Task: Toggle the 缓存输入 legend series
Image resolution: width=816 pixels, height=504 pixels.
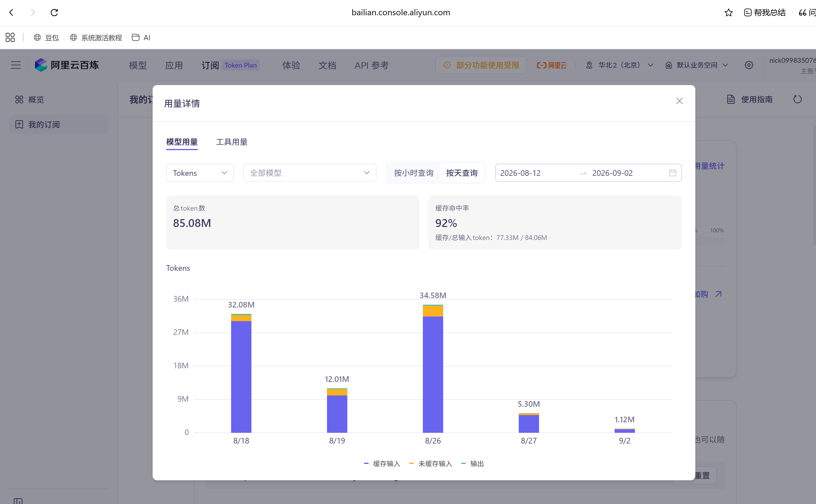Action: click(x=382, y=464)
